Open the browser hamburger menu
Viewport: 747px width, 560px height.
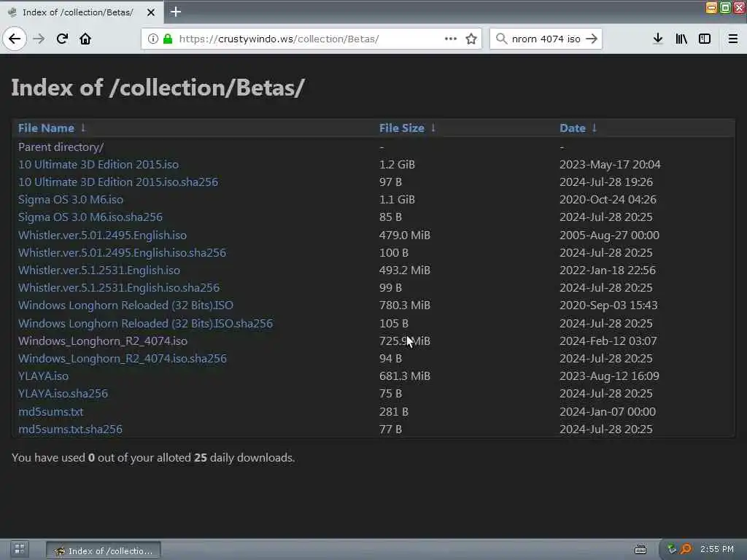tap(733, 39)
